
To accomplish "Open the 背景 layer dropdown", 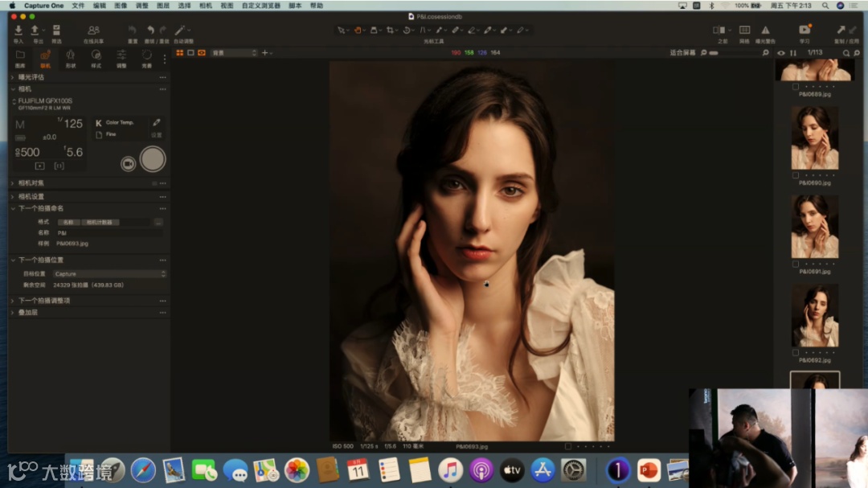I will coord(234,52).
